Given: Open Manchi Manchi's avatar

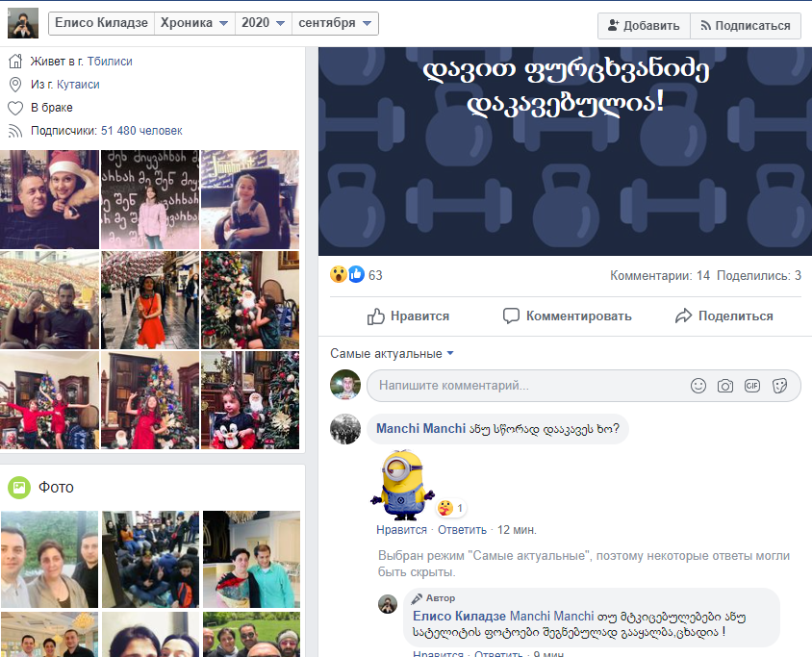Looking at the screenshot, I should click(x=345, y=429).
